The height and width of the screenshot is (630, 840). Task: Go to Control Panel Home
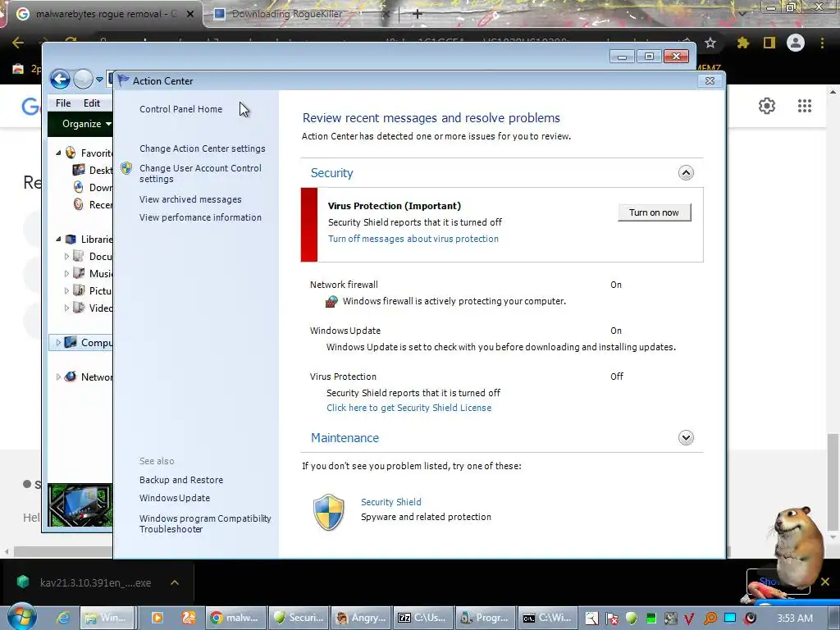(180, 109)
